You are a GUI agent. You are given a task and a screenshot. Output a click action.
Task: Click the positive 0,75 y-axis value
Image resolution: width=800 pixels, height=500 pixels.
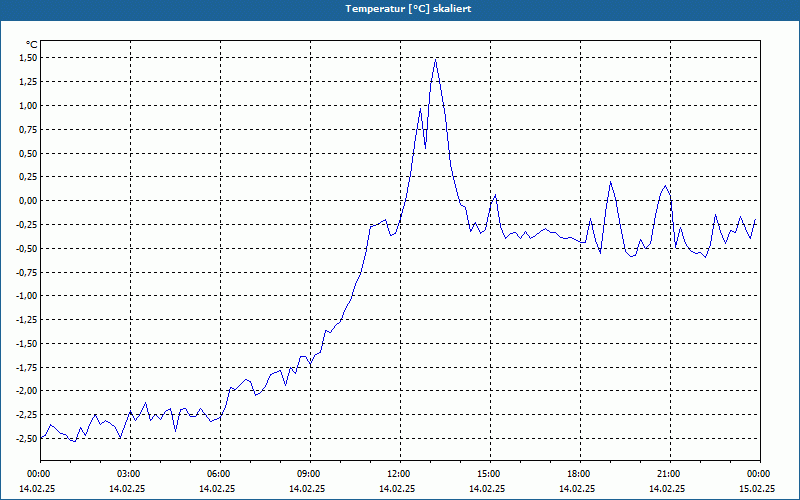(28, 130)
